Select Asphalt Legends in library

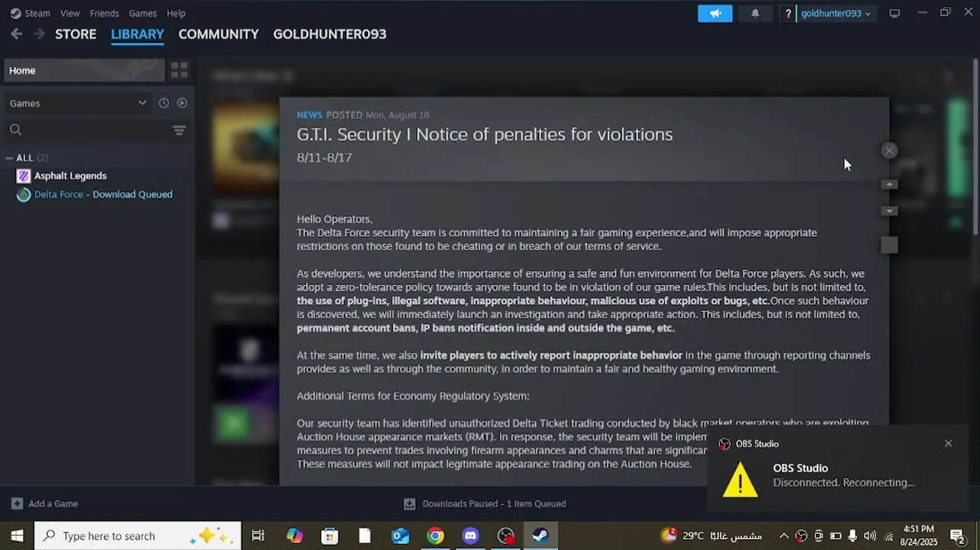click(70, 176)
